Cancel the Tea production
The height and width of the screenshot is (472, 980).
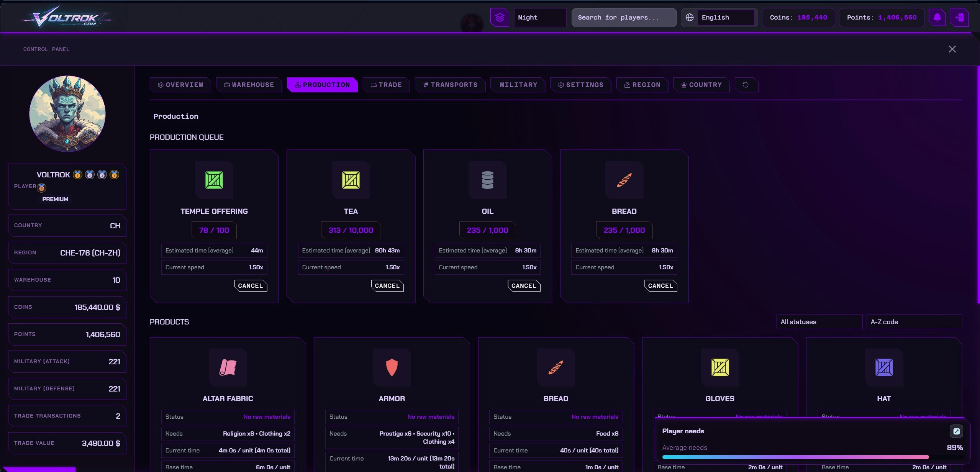pyautogui.click(x=387, y=286)
